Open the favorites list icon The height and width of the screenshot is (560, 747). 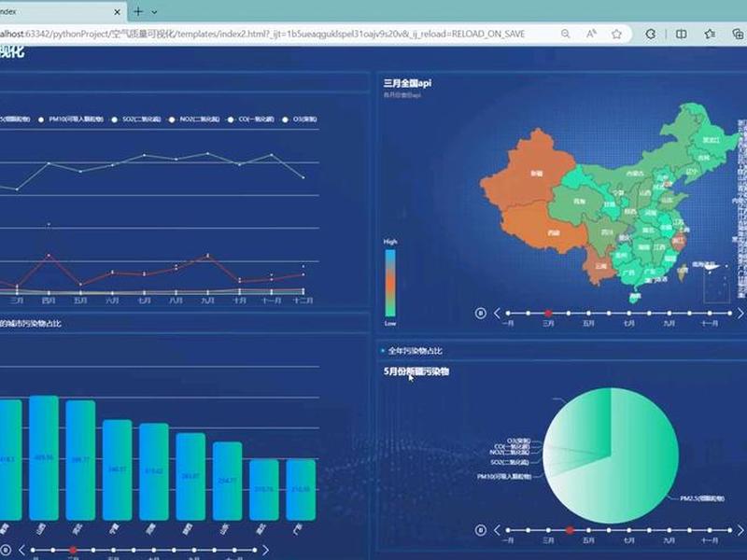coord(710,34)
